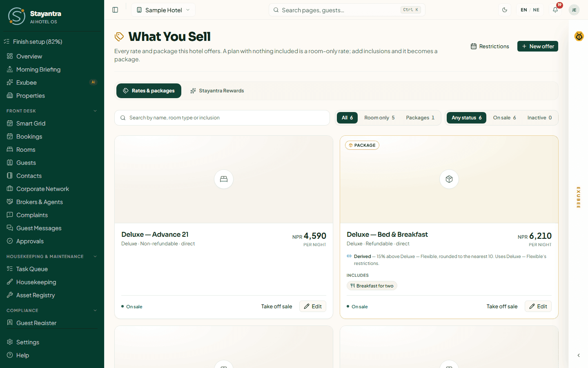Click the search by name or inclusion box
Image resolution: width=588 pixels, height=368 pixels.
pyautogui.click(x=222, y=118)
